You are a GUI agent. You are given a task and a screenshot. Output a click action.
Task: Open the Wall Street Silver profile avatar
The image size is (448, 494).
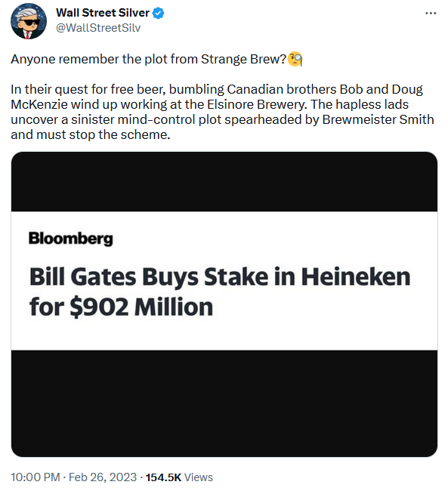click(x=29, y=21)
